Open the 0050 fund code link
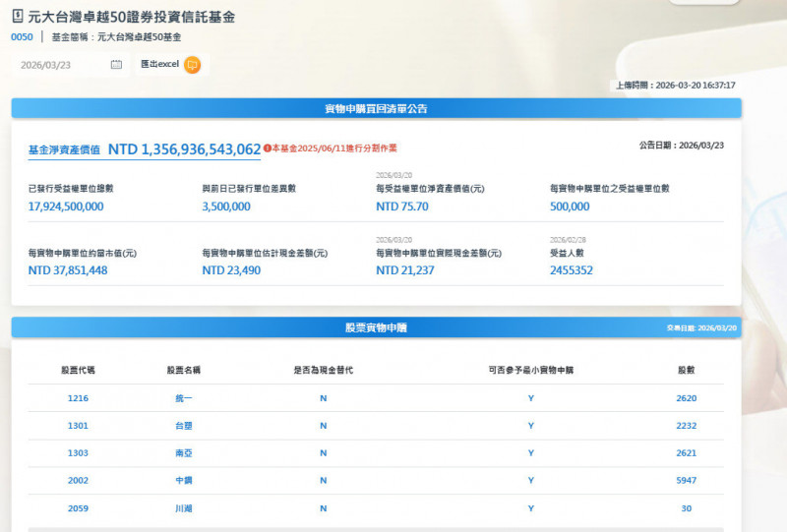This screenshot has width=787, height=532. click(22, 36)
